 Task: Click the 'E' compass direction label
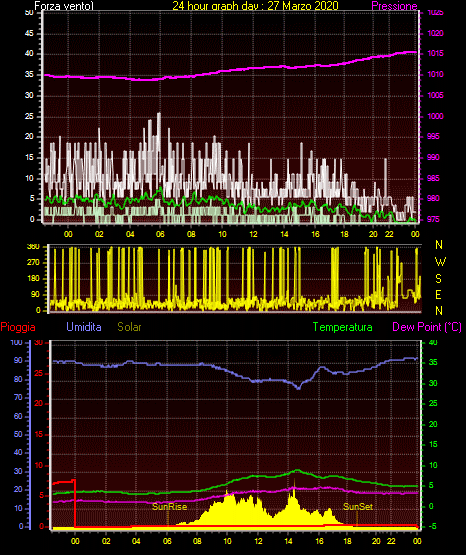coord(438,294)
